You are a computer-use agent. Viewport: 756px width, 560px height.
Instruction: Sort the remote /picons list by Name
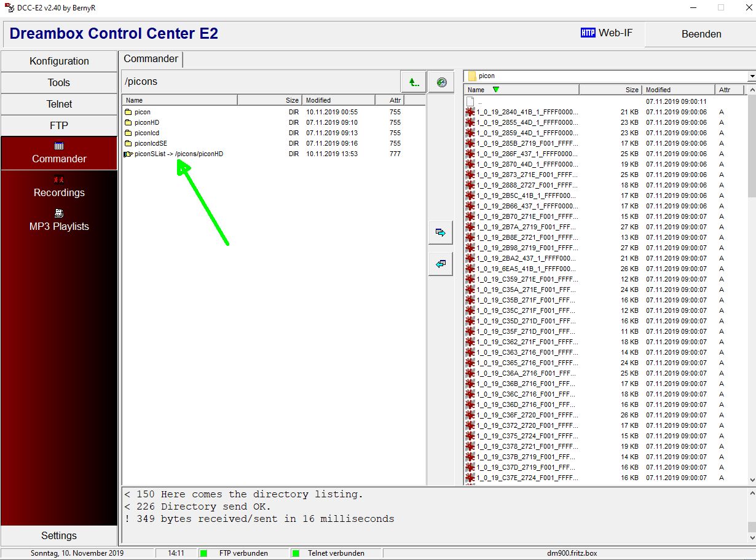click(180, 100)
